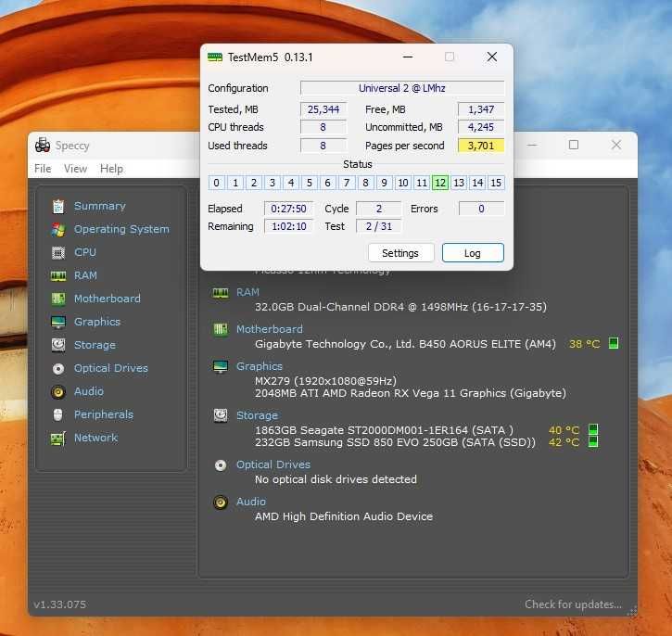672x636 pixels.
Task: Click the Configuration field Universal 2 @ LMhz
Action: [x=402, y=88]
